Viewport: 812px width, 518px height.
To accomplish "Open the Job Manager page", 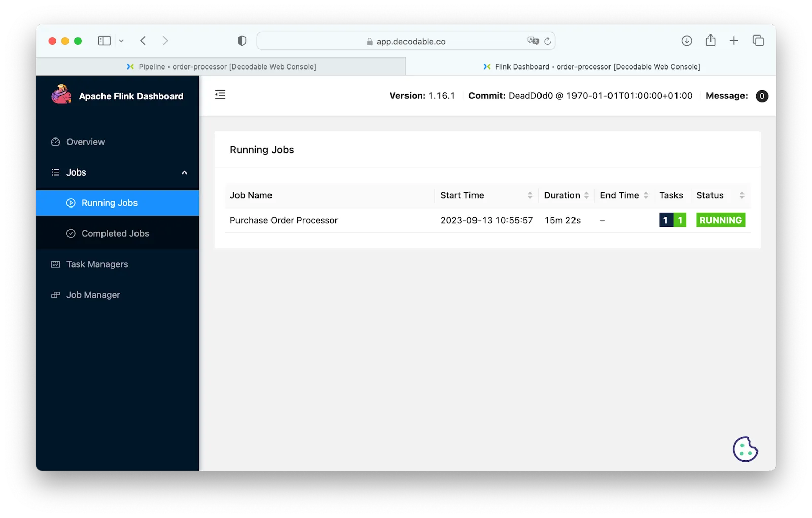I will point(117,295).
